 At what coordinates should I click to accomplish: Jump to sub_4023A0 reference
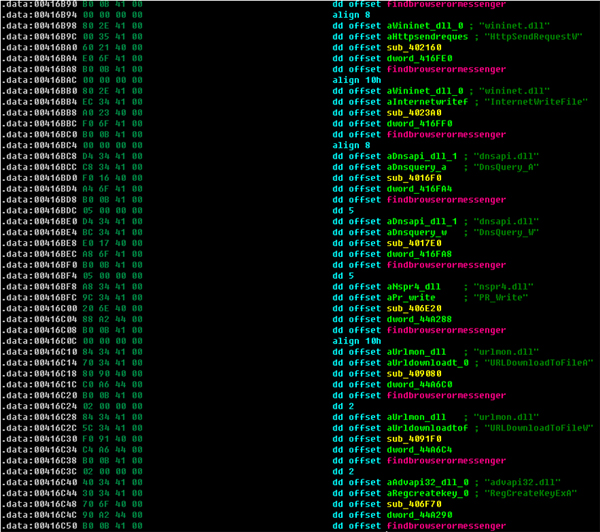coord(414,113)
